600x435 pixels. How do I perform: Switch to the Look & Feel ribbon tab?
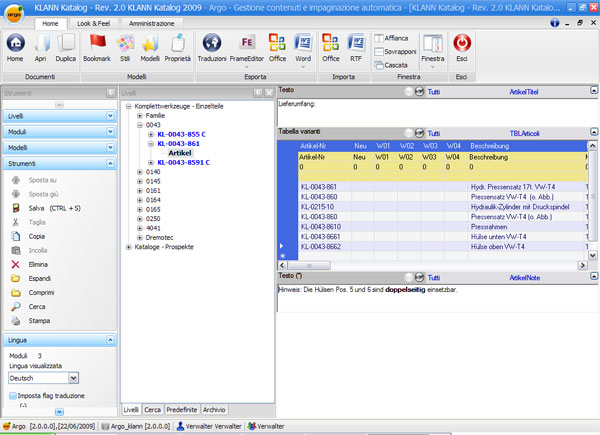tap(93, 23)
